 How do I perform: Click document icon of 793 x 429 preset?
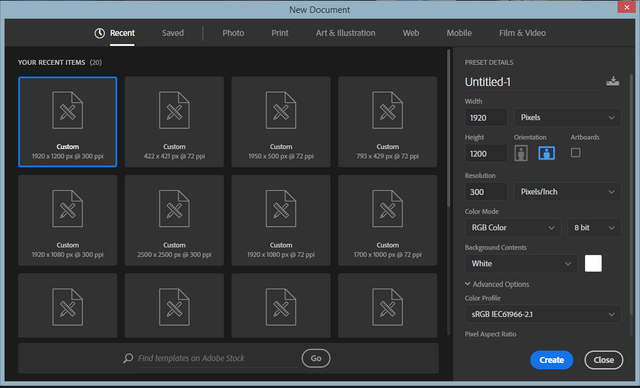(387, 110)
